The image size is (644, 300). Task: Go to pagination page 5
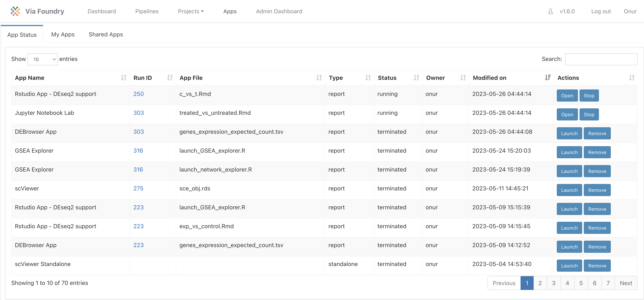point(581,283)
